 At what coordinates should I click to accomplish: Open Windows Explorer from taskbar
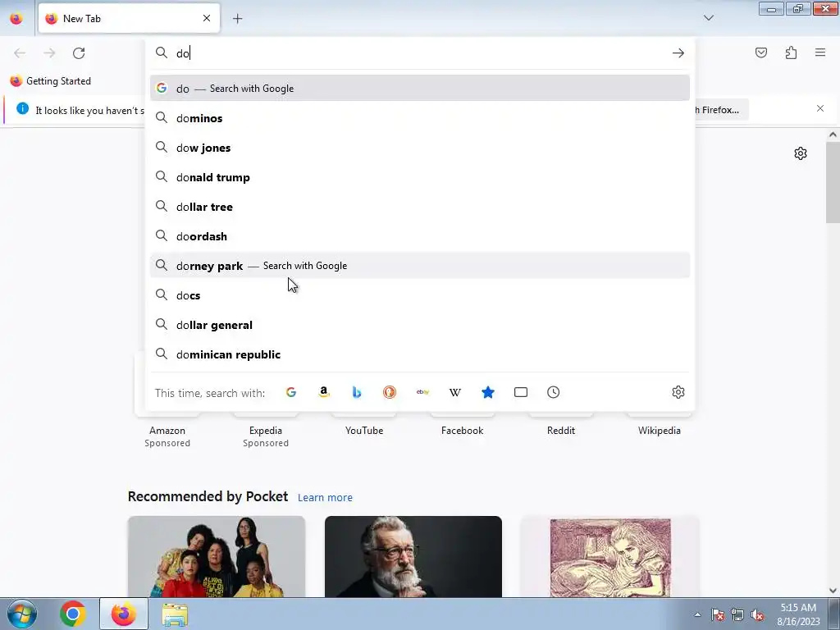175,614
